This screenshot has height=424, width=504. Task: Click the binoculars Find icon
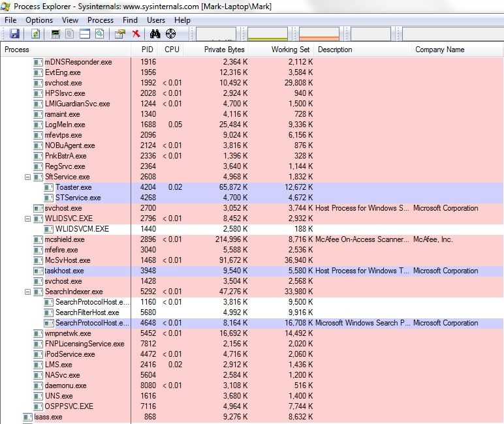tap(155, 34)
